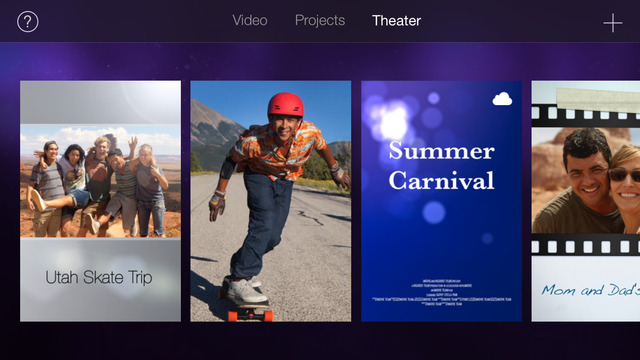Open the Utah Skate Trip movie poster
The height and width of the screenshot is (360, 640).
100,201
